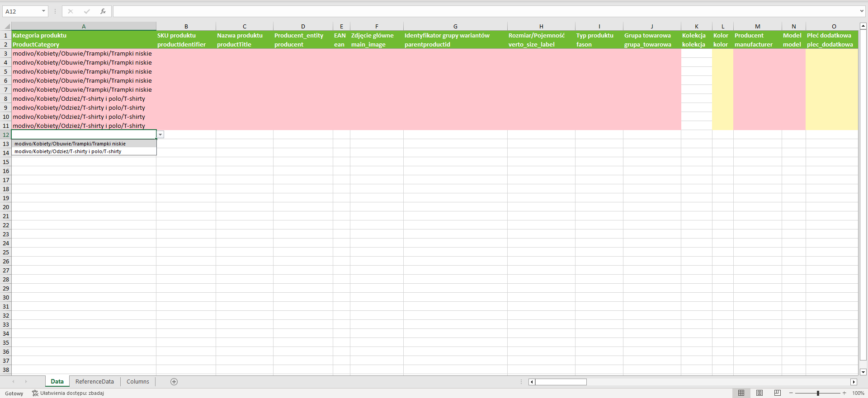Open the Name Box dropdown arrow

(44, 11)
